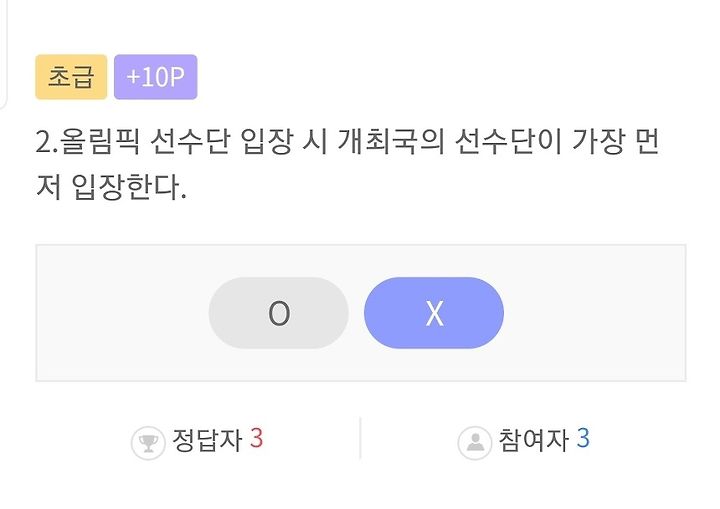Click the red correct-answerers count 3

[257, 438]
